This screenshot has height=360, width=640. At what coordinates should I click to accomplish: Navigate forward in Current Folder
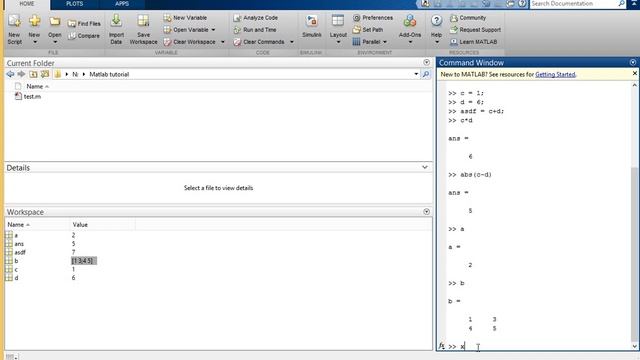[21, 74]
